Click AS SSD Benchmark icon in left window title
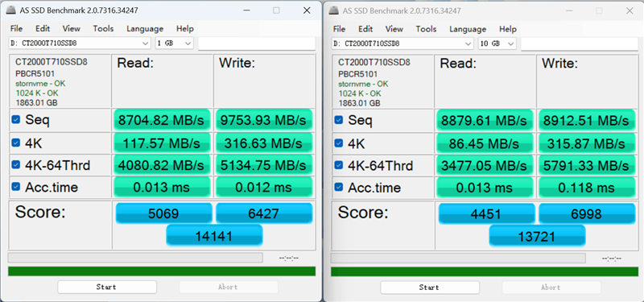The image size is (644, 302). point(11,10)
